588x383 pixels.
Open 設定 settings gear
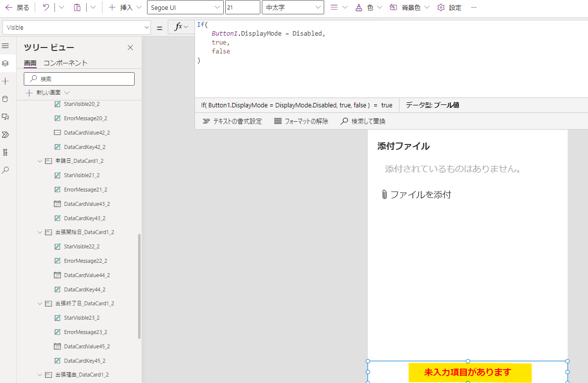[449, 7]
